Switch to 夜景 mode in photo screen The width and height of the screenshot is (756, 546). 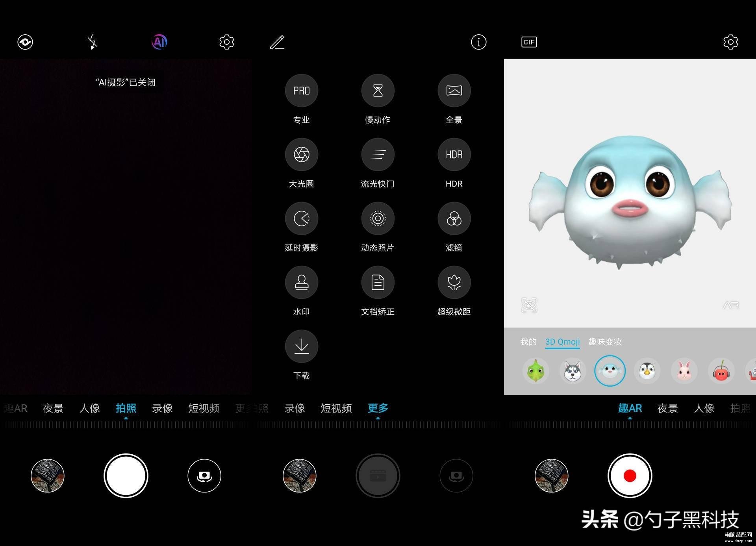coord(53,408)
